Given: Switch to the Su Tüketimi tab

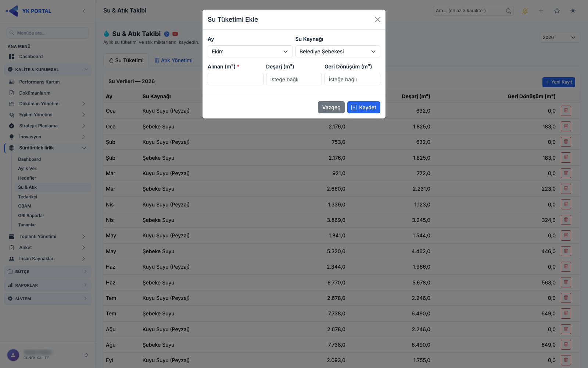Looking at the screenshot, I should (x=126, y=60).
